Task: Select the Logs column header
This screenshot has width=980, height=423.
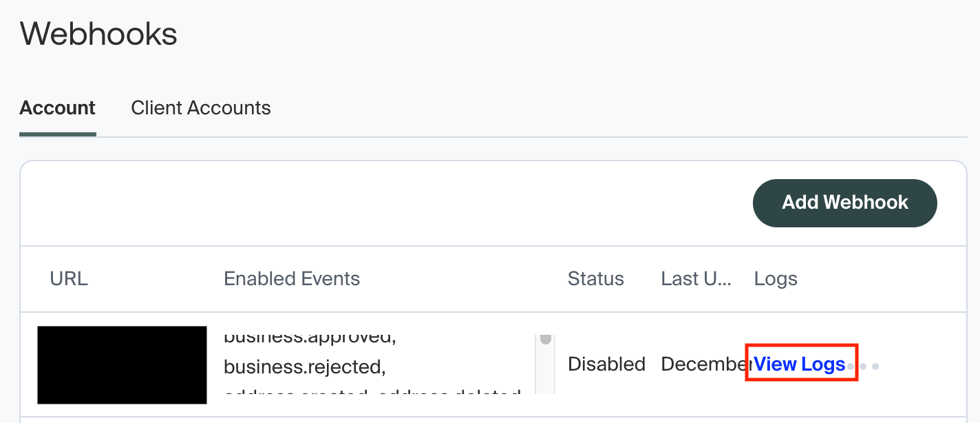Action: click(776, 279)
